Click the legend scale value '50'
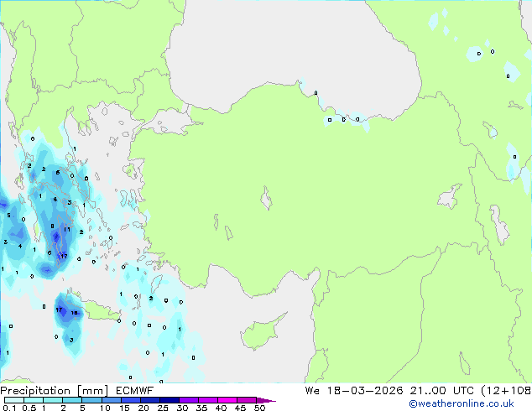The width and height of the screenshot is (532, 411). [x=260, y=408]
